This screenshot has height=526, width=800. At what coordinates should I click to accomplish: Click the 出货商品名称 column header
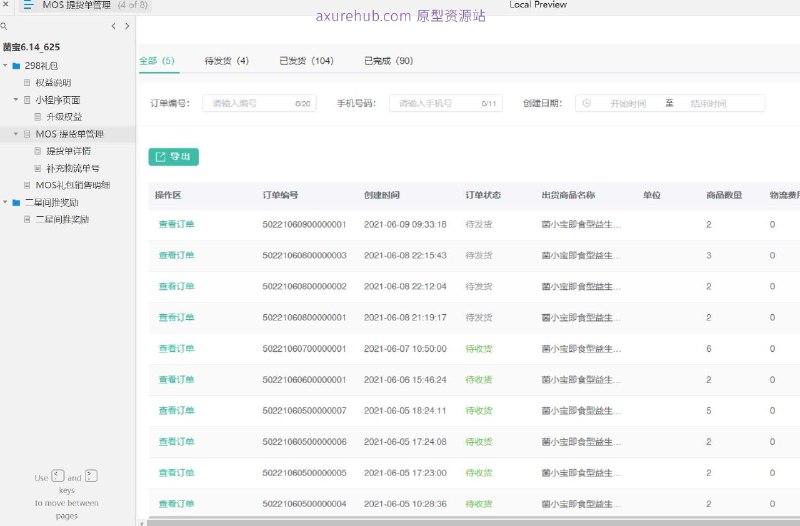[568, 195]
